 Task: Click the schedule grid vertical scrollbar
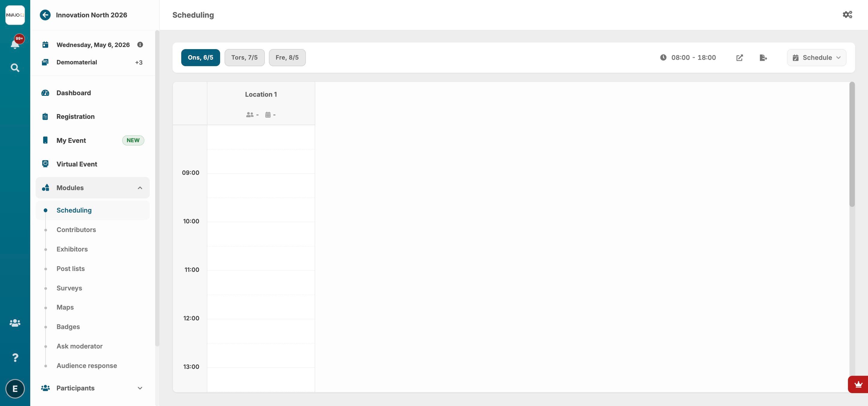point(852,145)
